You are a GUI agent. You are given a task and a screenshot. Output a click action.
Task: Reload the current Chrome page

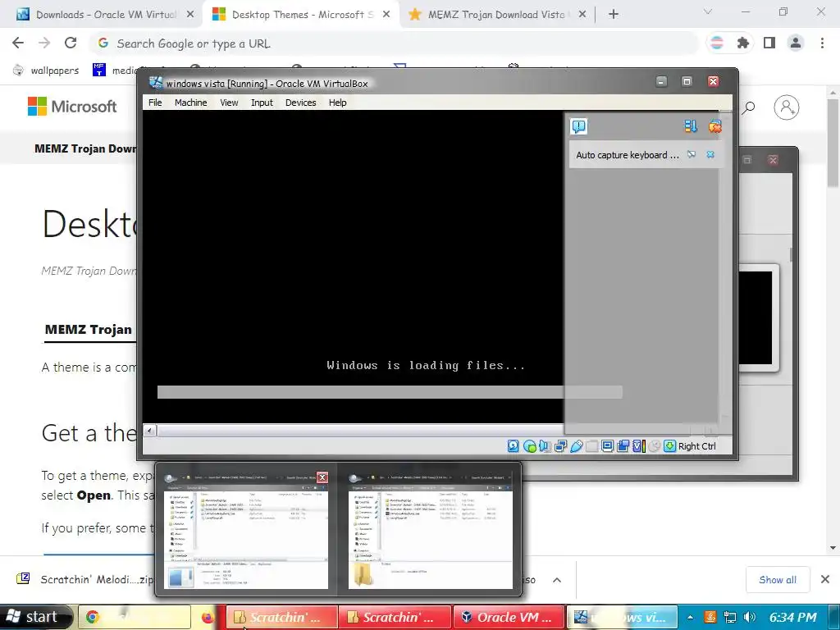[71, 43]
